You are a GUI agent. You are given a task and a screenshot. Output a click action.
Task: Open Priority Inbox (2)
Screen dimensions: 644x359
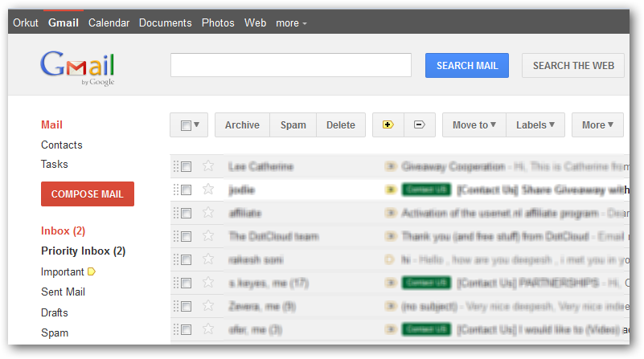(83, 251)
